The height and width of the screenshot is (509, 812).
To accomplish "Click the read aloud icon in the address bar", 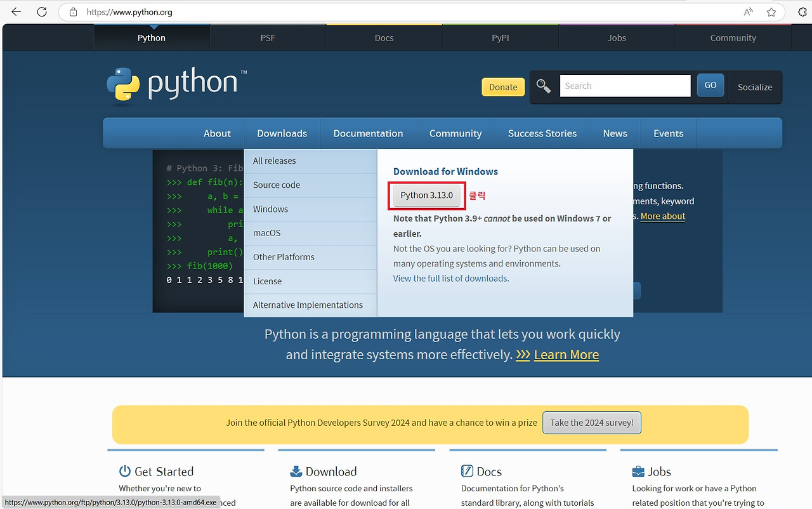I will click(749, 12).
